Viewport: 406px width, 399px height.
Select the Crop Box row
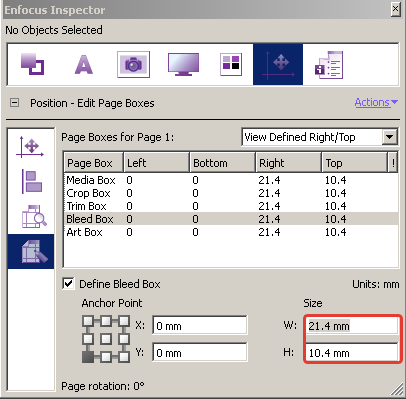point(231,193)
